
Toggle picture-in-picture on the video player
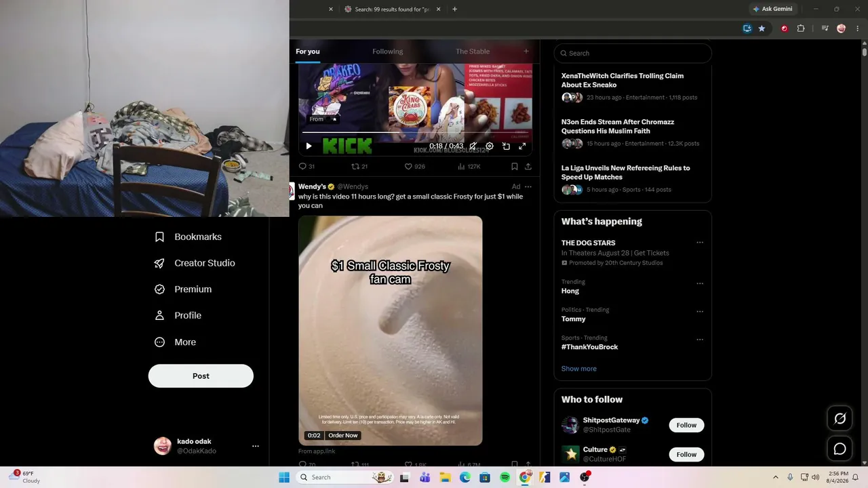(x=506, y=146)
